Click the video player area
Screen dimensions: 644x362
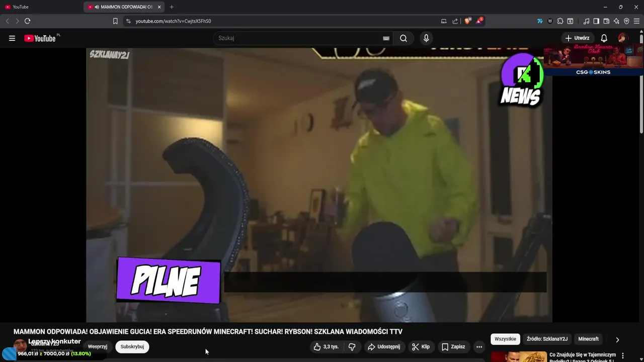click(319, 185)
